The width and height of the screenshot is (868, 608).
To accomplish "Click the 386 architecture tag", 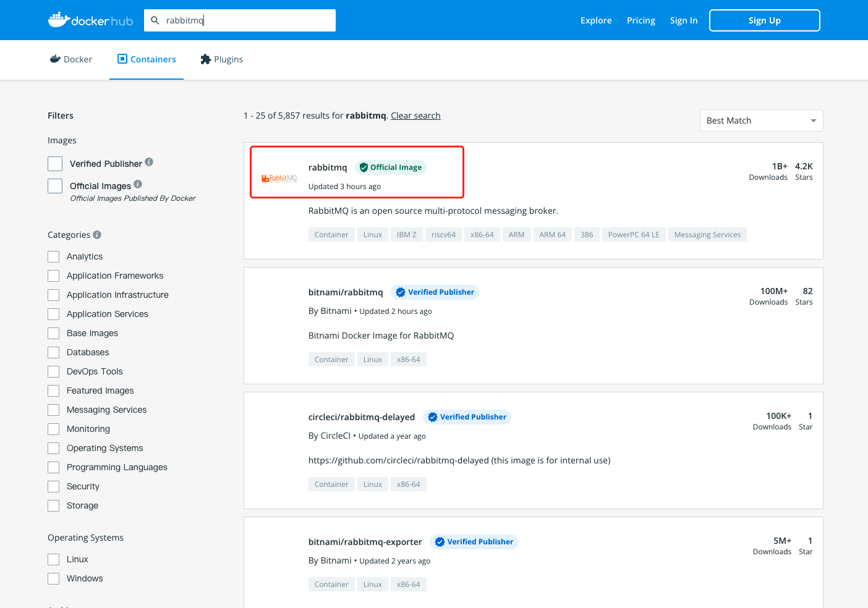I will point(587,235).
